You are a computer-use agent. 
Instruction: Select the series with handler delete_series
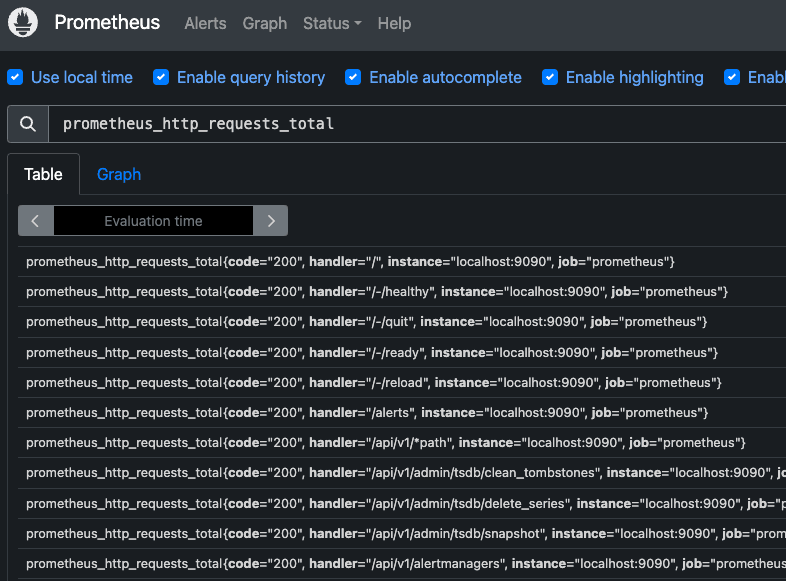pos(402,503)
